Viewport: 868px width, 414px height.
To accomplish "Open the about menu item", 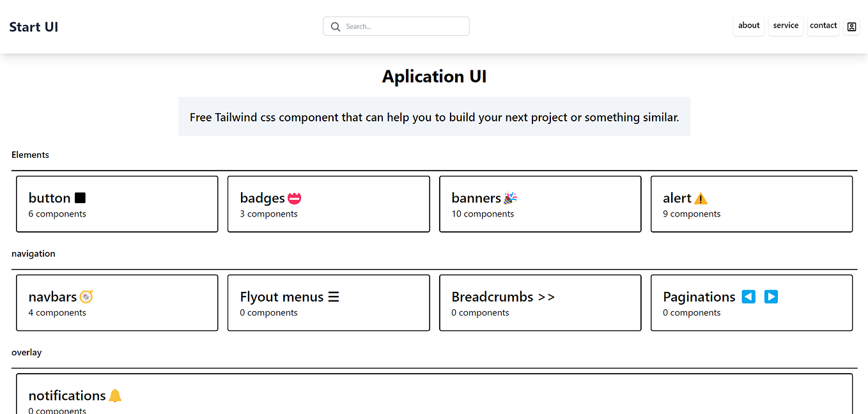I will [x=748, y=26].
